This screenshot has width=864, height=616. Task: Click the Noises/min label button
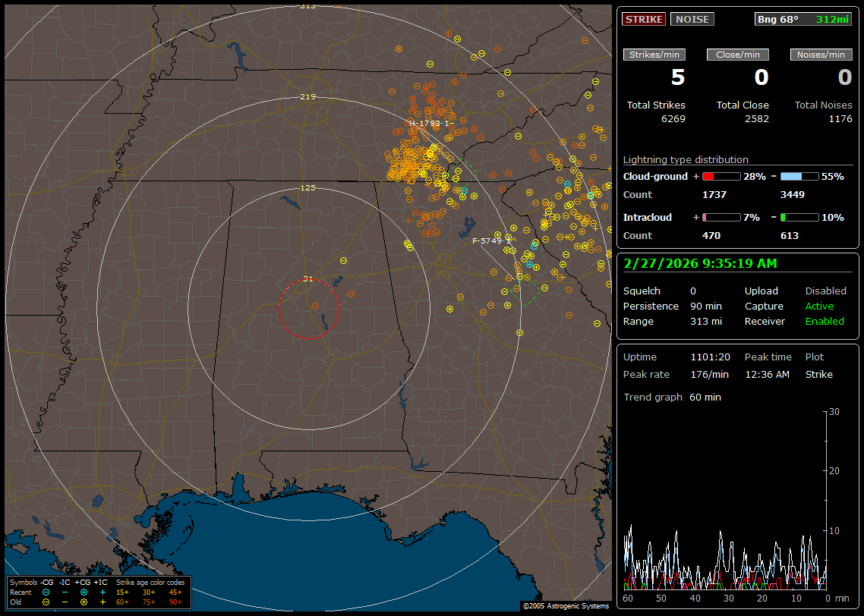coord(821,55)
